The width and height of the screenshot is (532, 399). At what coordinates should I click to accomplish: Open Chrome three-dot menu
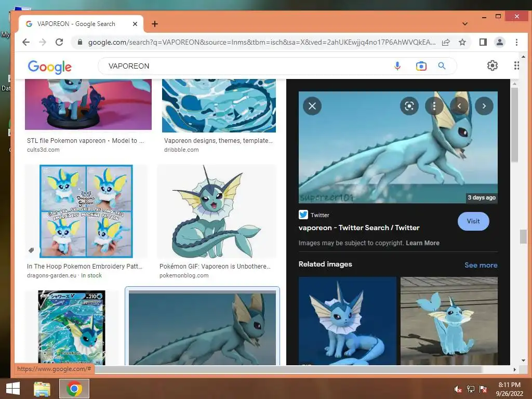516,42
